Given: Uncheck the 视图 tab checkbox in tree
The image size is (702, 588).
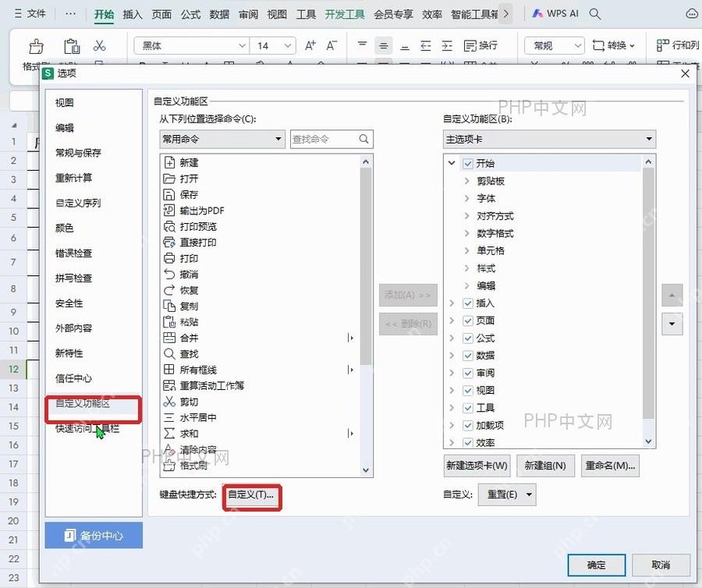Looking at the screenshot, I should [x=468, y=391].
